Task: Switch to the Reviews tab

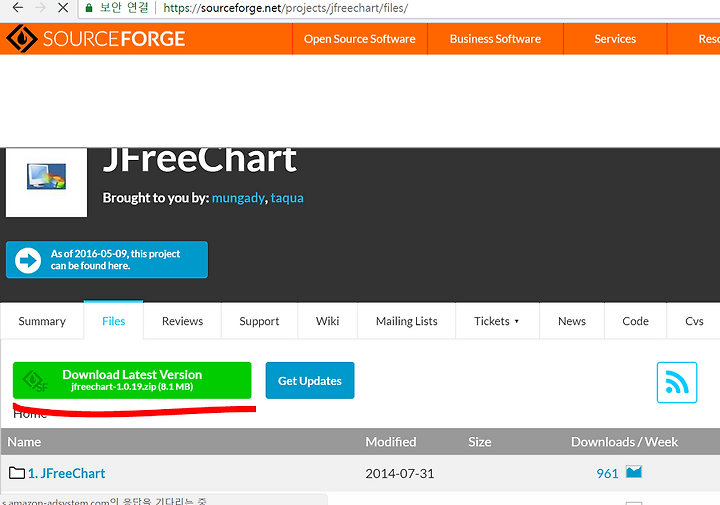Action: point(182,321)
